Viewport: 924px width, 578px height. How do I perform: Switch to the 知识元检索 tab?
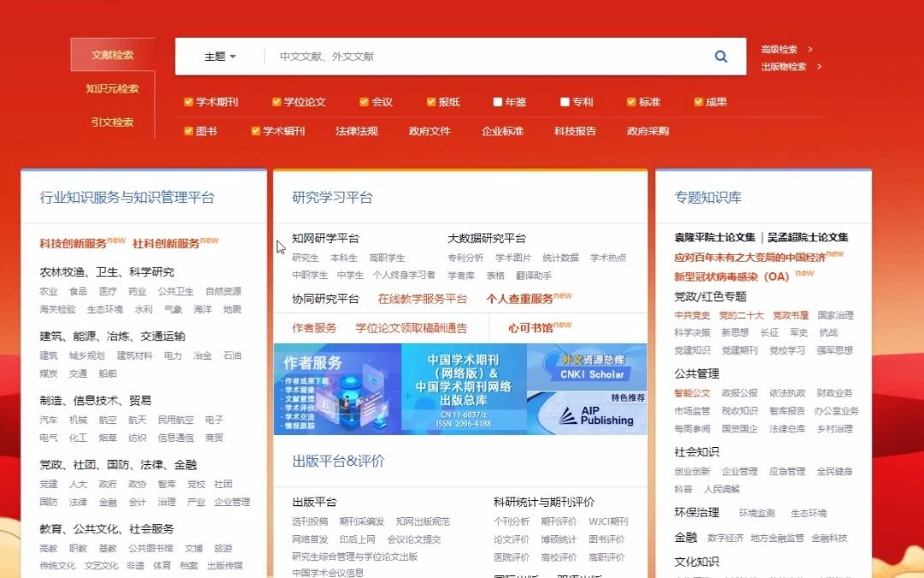pos(112,90)
